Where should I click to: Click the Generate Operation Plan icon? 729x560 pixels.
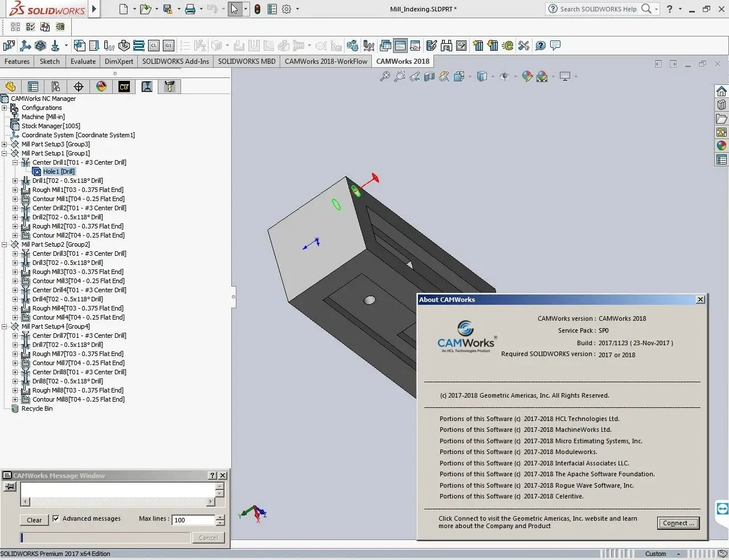click(95, 46)
